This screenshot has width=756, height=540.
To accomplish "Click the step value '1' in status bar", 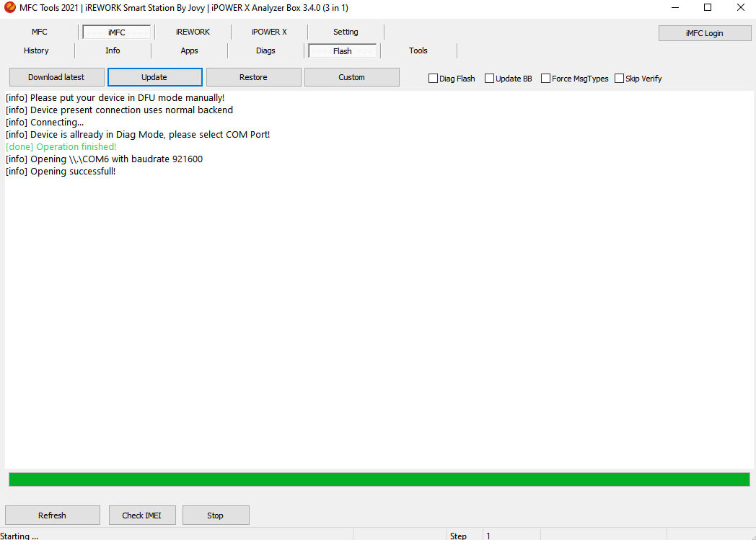I will click(488, 536).
